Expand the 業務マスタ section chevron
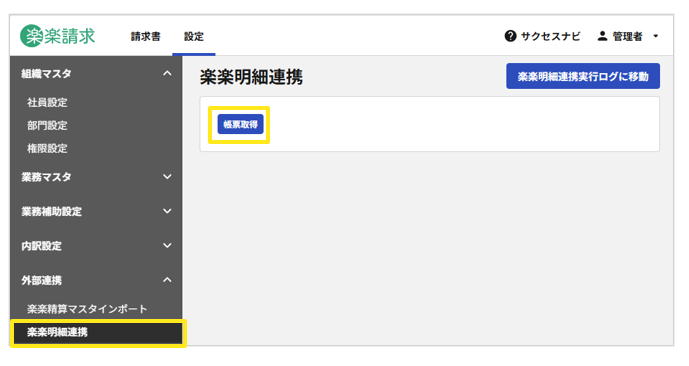 pos(167,177)
